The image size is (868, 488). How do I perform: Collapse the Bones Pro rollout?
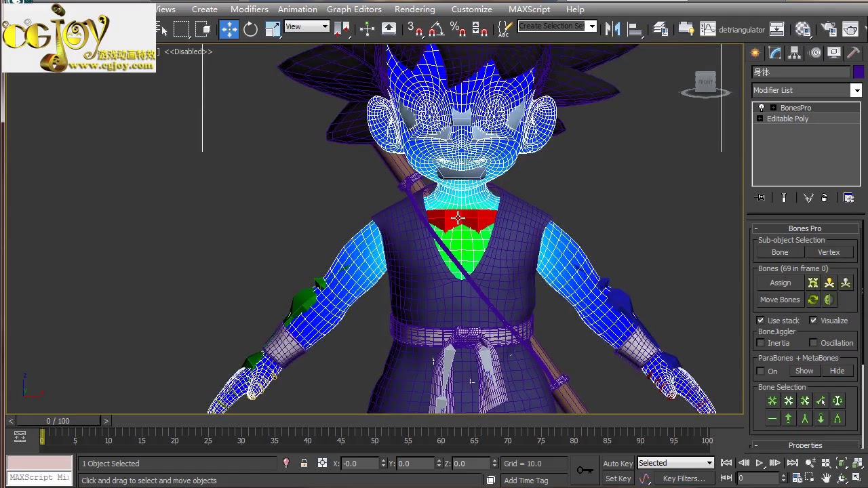click(805, 228)
